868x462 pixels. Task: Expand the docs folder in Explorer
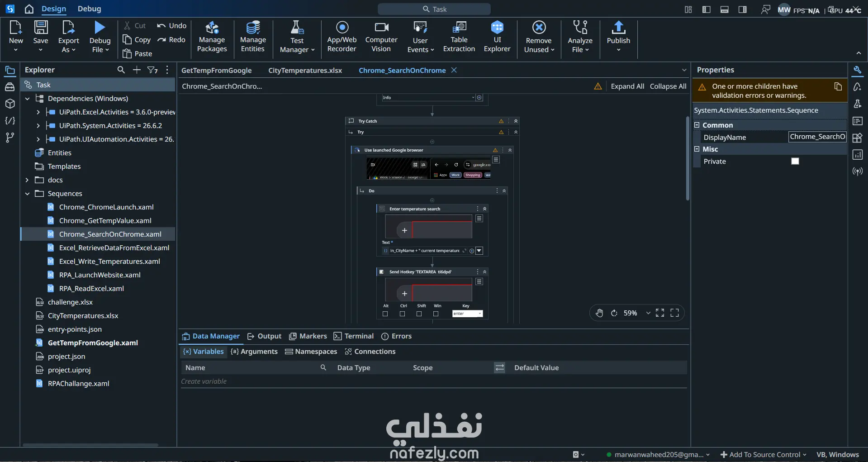tap(27, 180)
